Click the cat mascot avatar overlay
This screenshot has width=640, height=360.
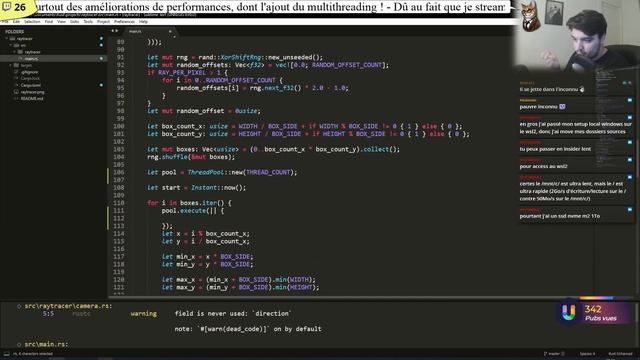pos(531,16)
